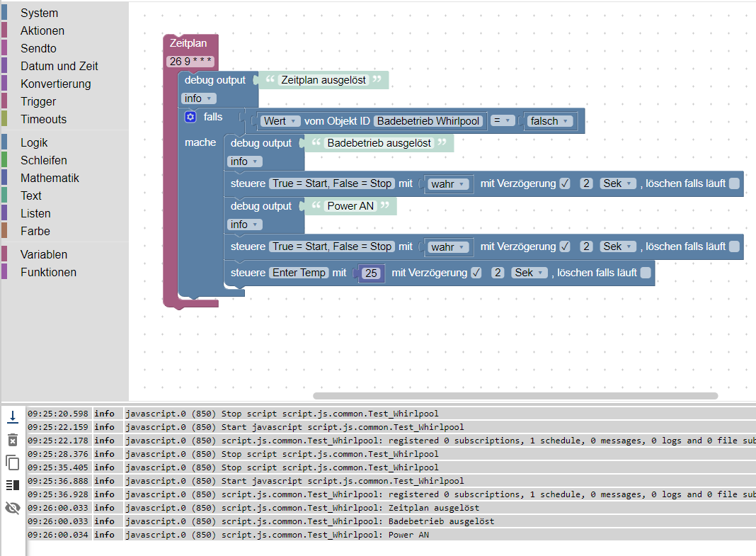Select the 09:25:22.159 Start javascript log entry
Screen dimensions: 756x556
pyautogui.click(x=391, y=427)
